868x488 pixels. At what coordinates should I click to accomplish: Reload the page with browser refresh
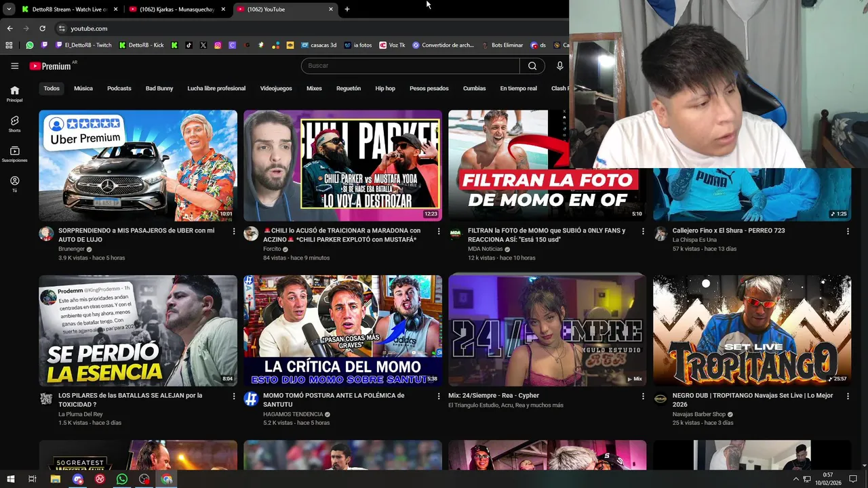[x=42, y=28]
